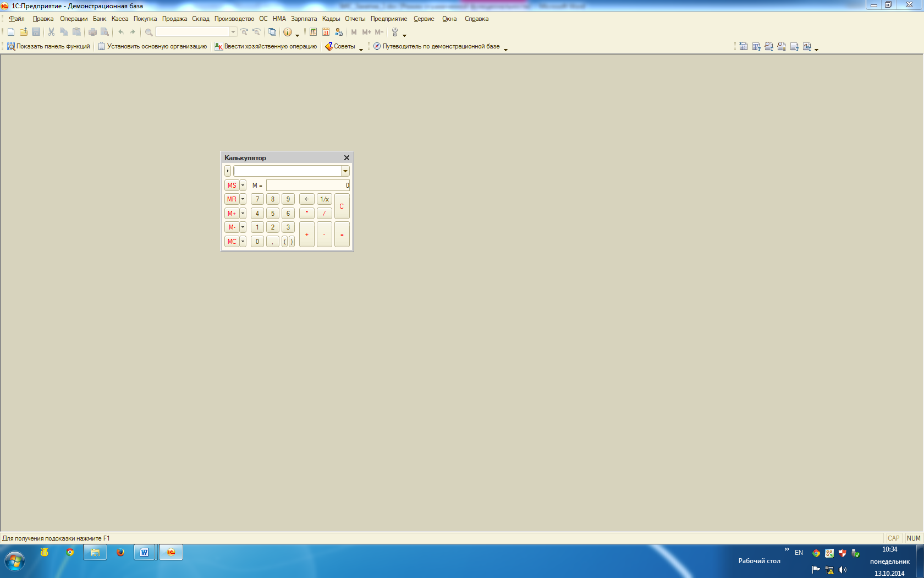Click the swap arrows T icon
Image resolution: width=924 pixels, height=578 pixels.
[x=807, y=46]
